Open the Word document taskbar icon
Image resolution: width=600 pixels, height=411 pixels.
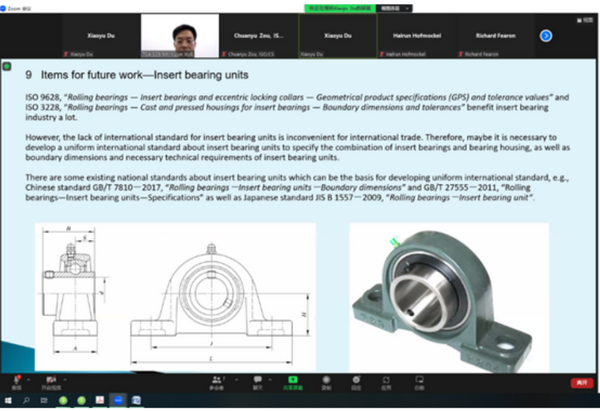click(136, 400)
